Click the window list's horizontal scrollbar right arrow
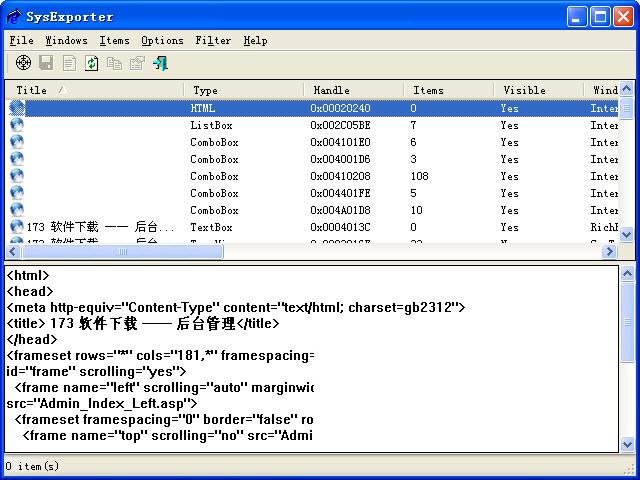 tap(611, 252)
